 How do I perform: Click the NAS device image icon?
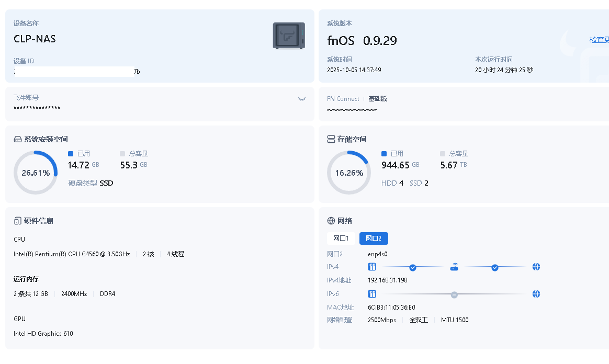[289, 36]
